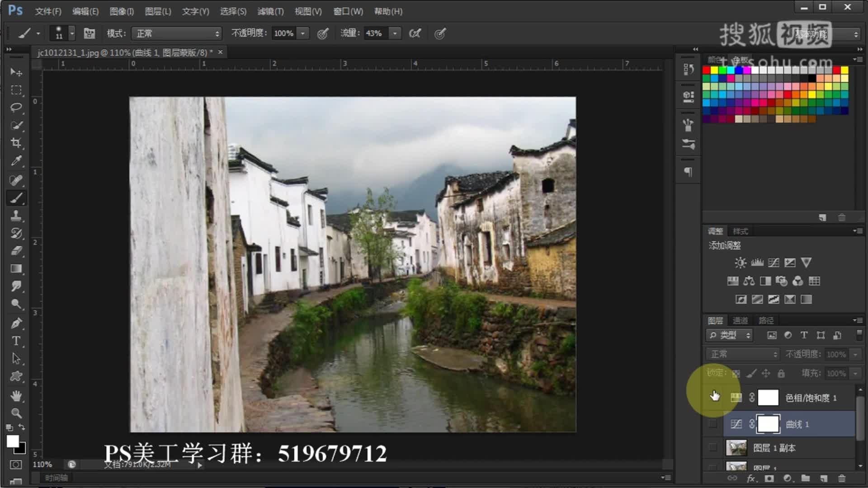The height and width of the screenshot is (488, 868).
Task: Select the Brush tool in the toolbar
Action: pyautogui.click(x=16, y=197)
